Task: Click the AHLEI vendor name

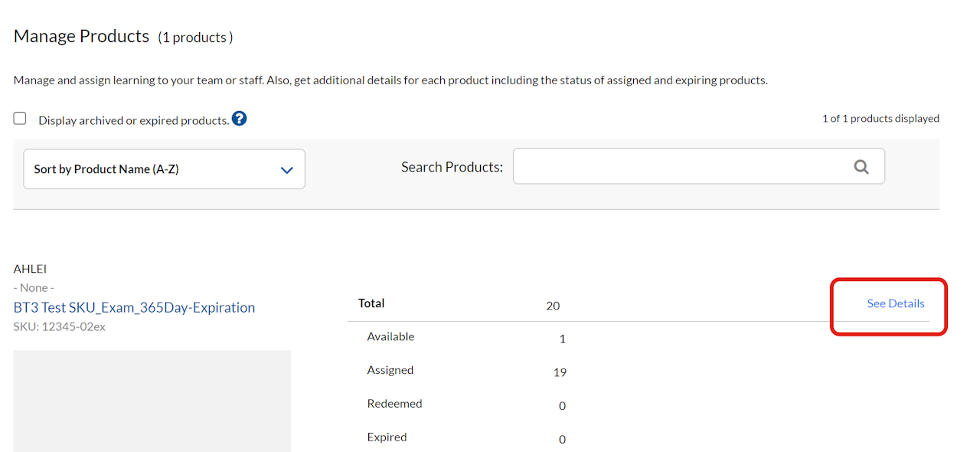Action: tap(31, 269)
